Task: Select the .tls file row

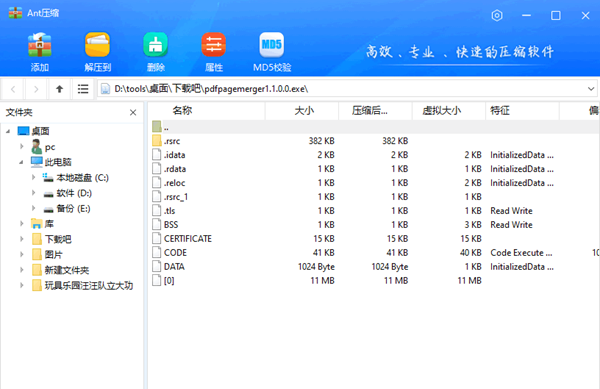Action: [x=374, y=211]
